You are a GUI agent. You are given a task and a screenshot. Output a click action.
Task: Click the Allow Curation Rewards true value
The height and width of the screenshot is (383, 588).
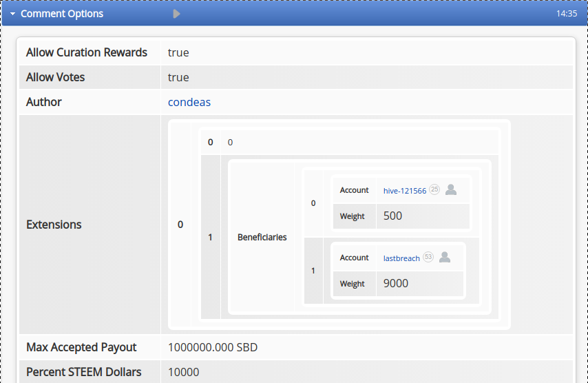(x=178, y=52)
